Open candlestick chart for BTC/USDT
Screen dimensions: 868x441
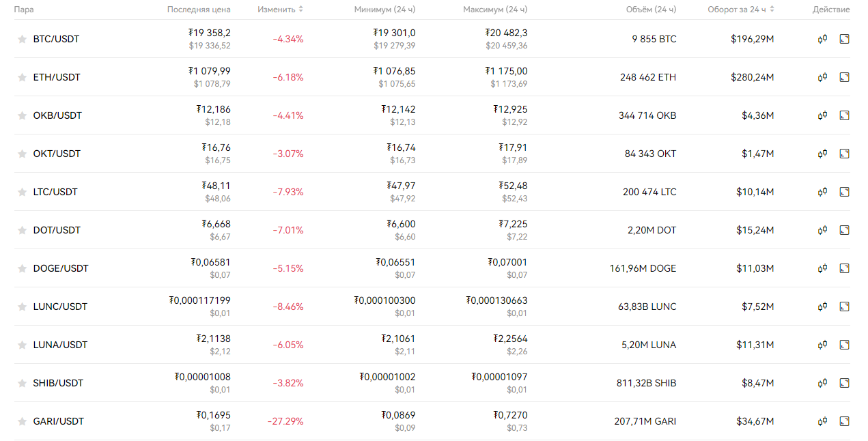pyautogui.click(x=823, y=39)
